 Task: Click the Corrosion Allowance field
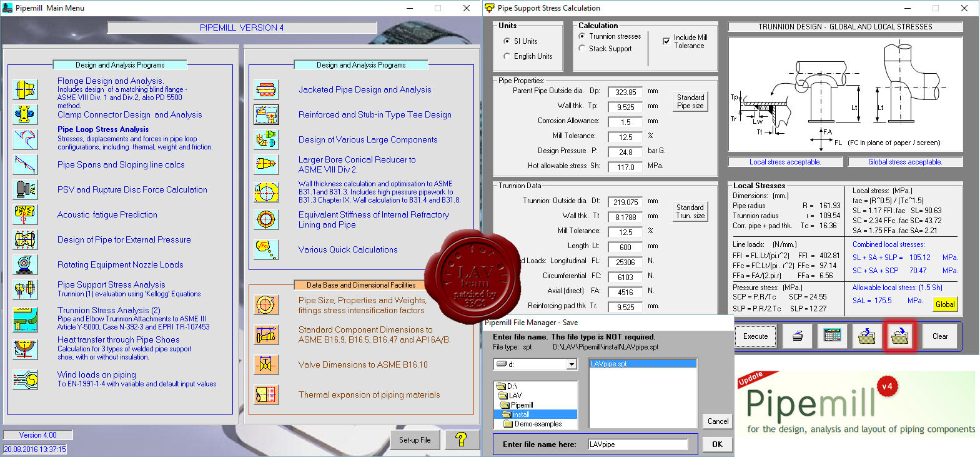(626, 122)
